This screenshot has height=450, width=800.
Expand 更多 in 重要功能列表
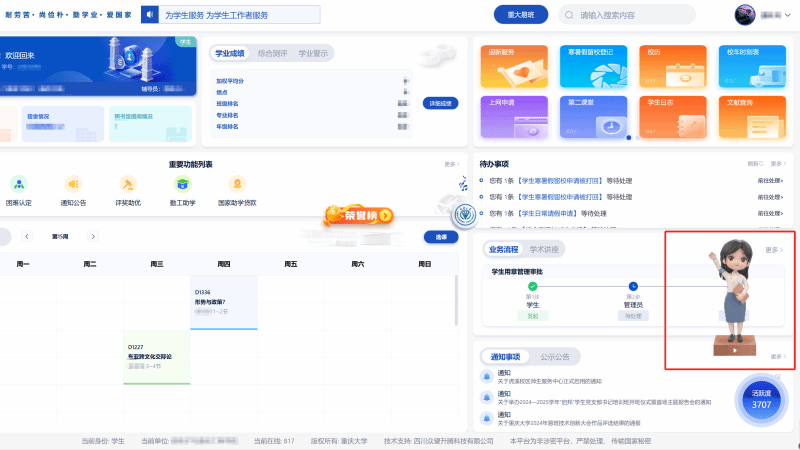pos(452,164)
